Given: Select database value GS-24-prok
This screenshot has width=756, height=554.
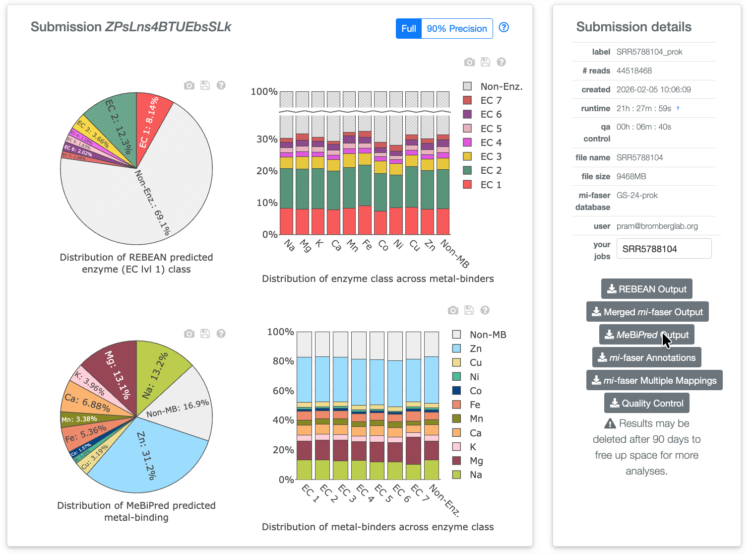Looking at the screenshot, I should pos(637,195).
